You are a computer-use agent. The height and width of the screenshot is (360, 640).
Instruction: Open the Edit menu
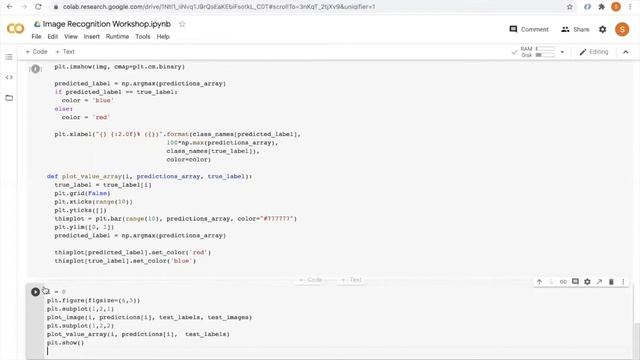53,37
